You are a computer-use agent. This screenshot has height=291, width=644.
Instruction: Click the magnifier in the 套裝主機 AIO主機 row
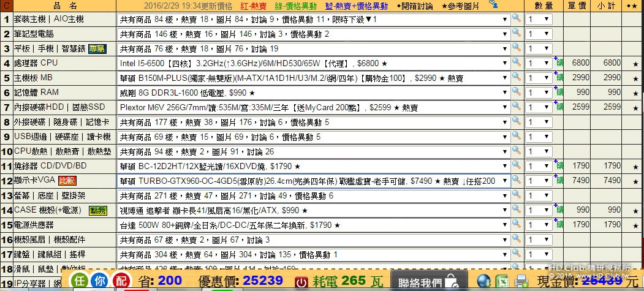(517, 18)
